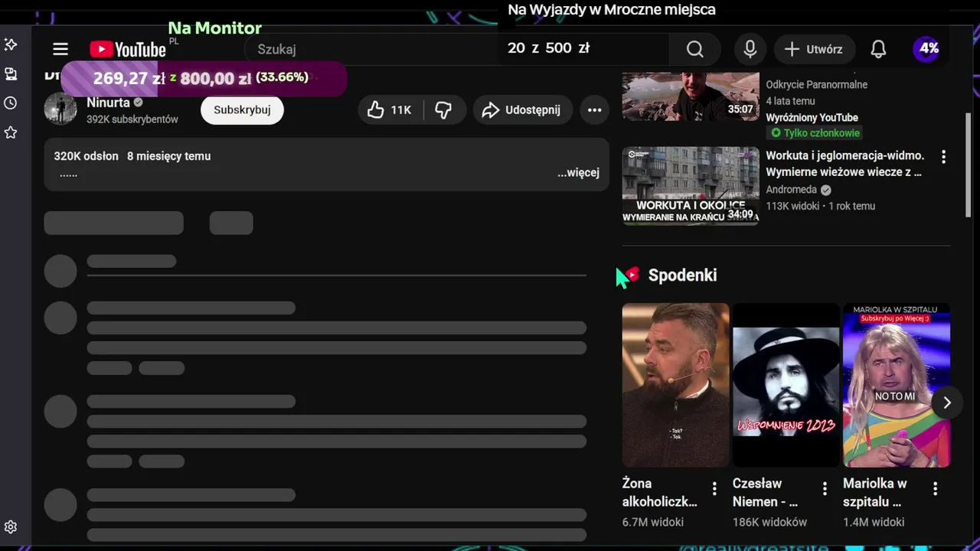Open more actions ellipsis beside Udostępnij
Viewport: 980px width, 551px height.
tap(594, 109)
